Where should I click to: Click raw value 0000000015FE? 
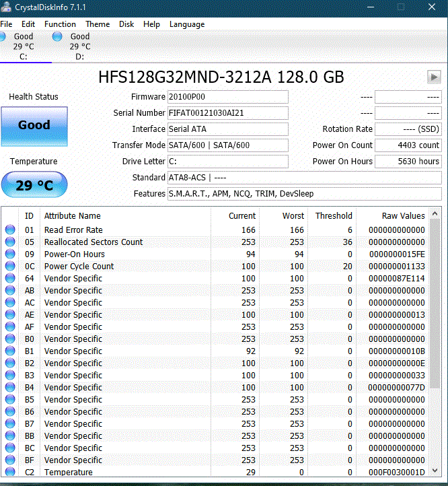click(397, 254)
